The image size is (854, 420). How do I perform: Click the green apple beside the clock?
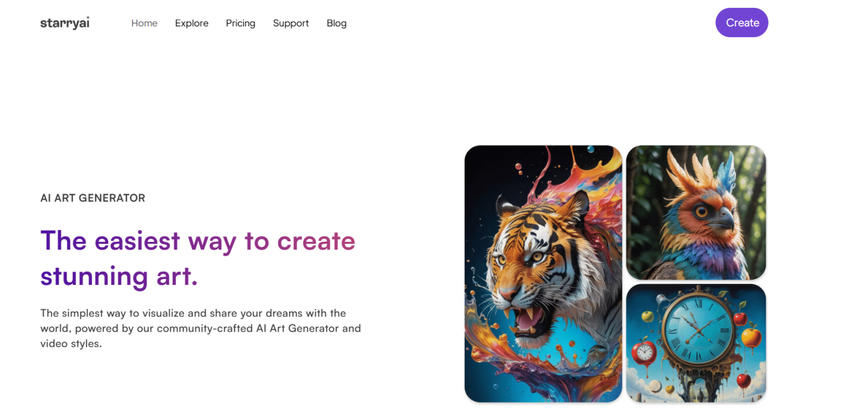[647, 316]
